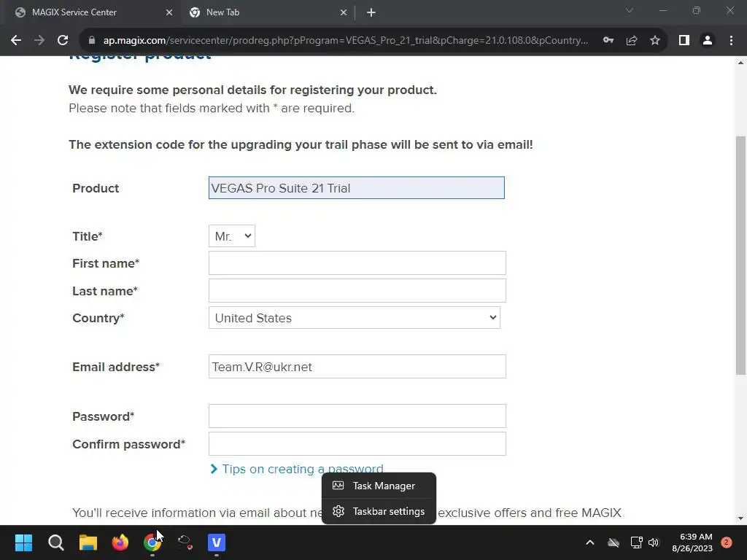
Task: Select Task Manager from the context menu
Action: (x=379, y=486)
